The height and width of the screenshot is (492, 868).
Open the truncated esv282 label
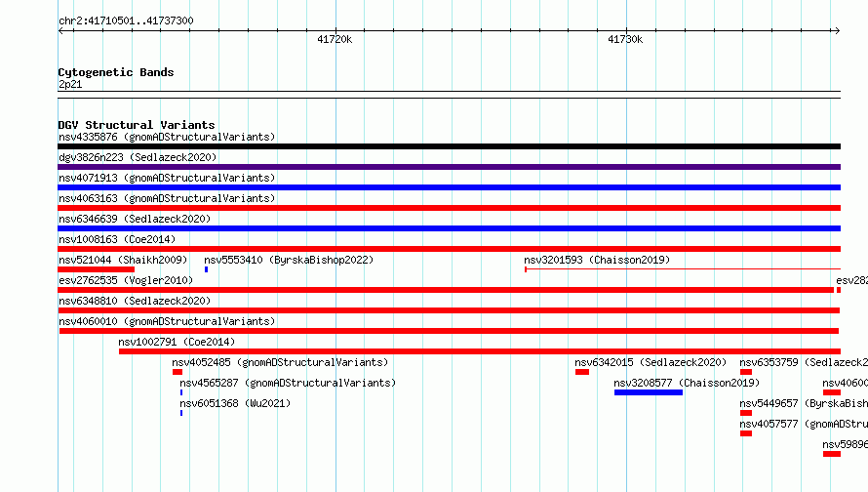(x=852, y=280)
